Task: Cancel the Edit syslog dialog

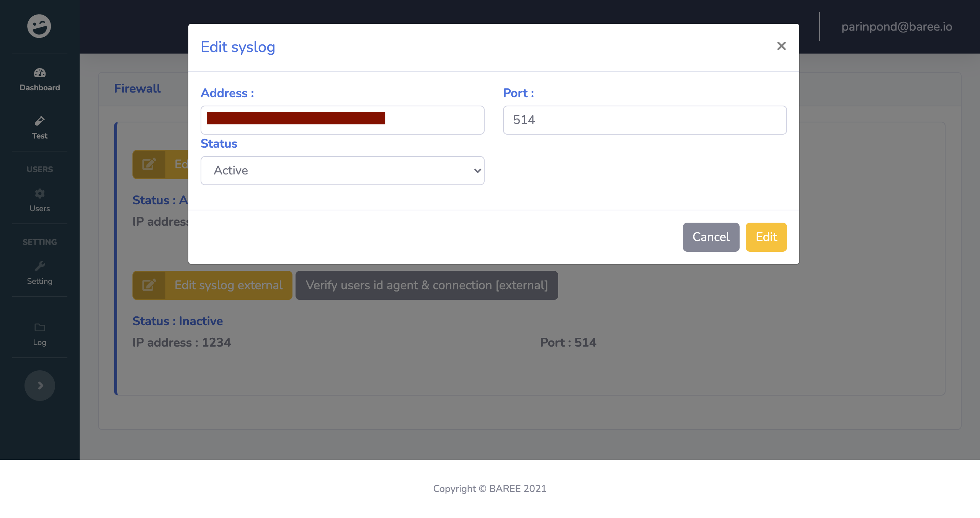Action: tap(710, 237)
